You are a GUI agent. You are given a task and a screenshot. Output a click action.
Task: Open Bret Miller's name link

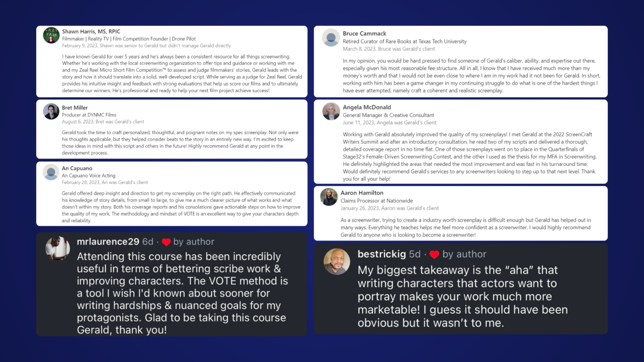click(75, 108)
